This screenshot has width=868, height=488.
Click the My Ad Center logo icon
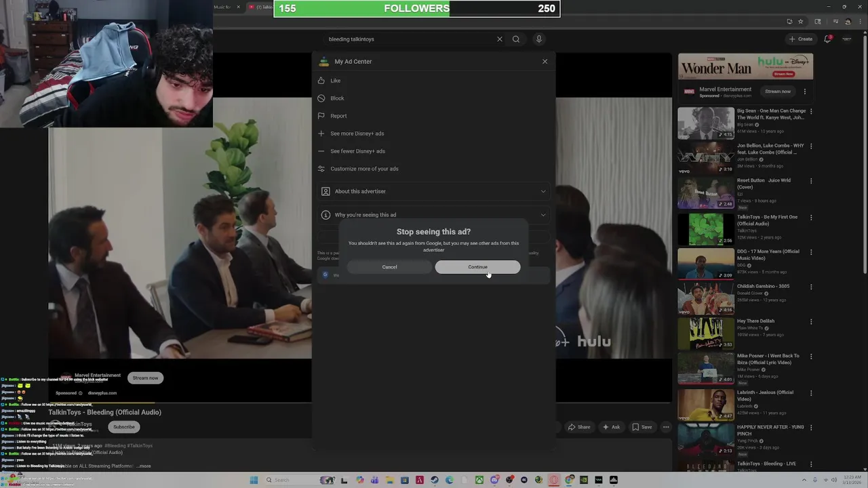coord(324,62)
